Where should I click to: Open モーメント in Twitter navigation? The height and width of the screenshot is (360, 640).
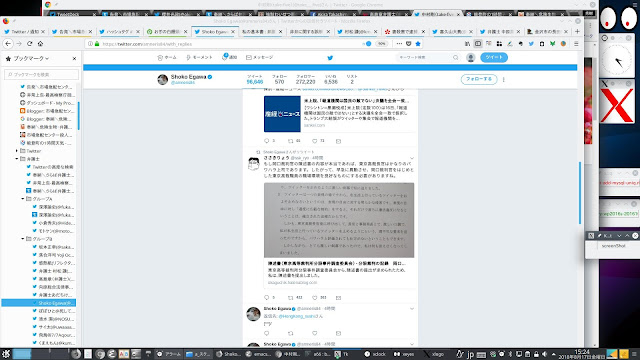click(199, 58)
